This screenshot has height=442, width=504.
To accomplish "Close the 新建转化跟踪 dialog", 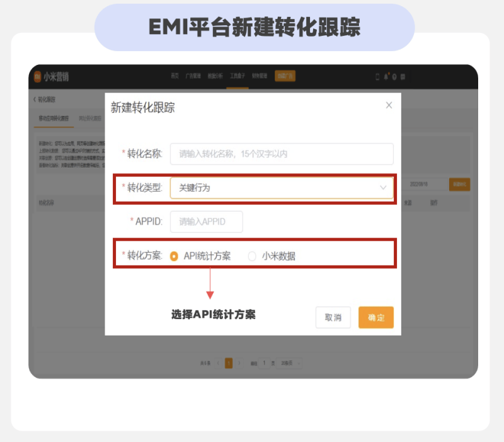I will coord(389,105).
